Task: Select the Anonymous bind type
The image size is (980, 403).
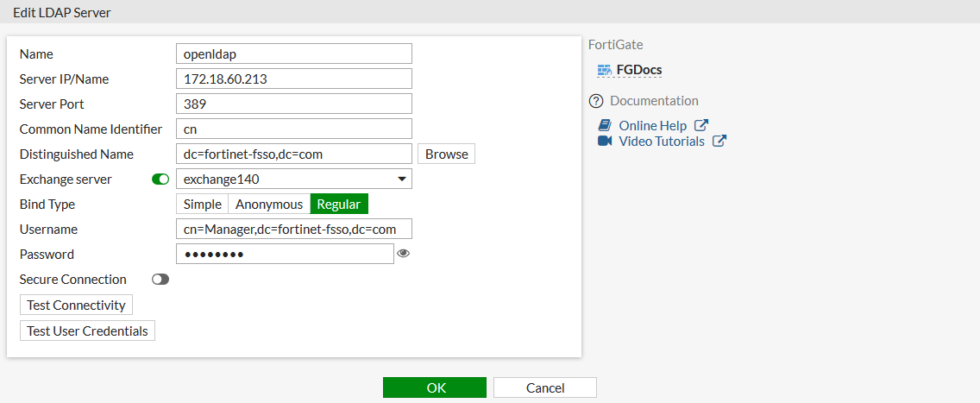Action: (269, 205)
